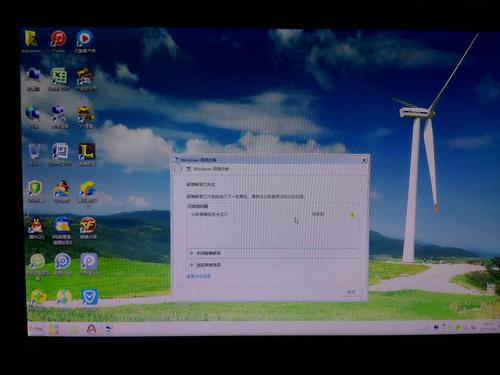The height and width of the screenshot is (375, 500).
Task: Launch Tencent QQ penguin desktop shortcut
Action: coord(36,228)
